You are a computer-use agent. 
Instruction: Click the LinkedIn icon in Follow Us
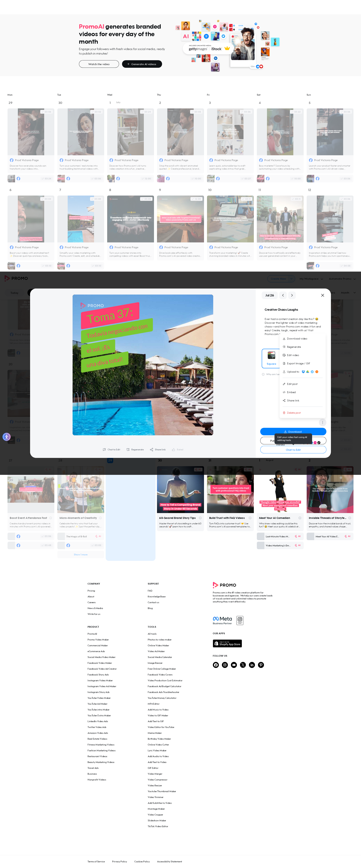[x=252, y=665]
